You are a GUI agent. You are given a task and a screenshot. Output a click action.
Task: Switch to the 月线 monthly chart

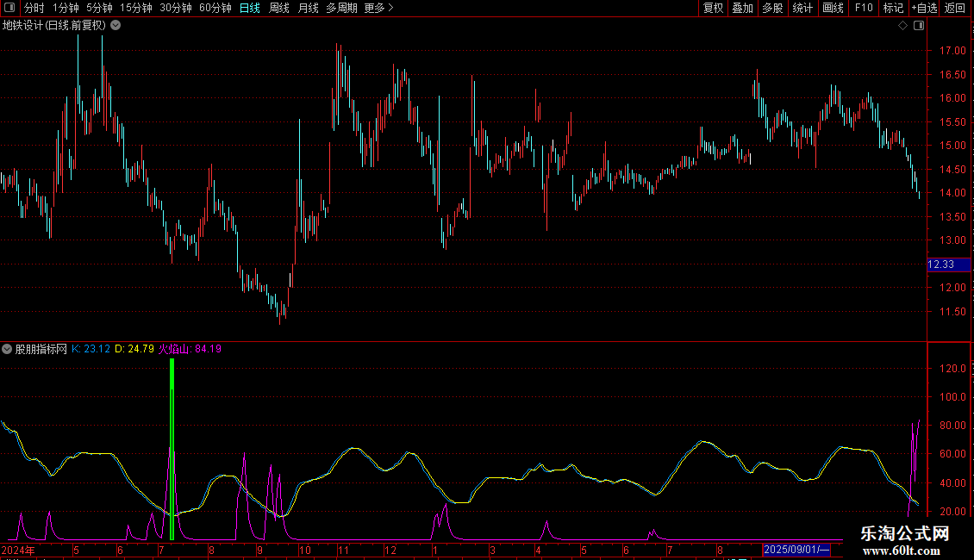tap(308, 8)
